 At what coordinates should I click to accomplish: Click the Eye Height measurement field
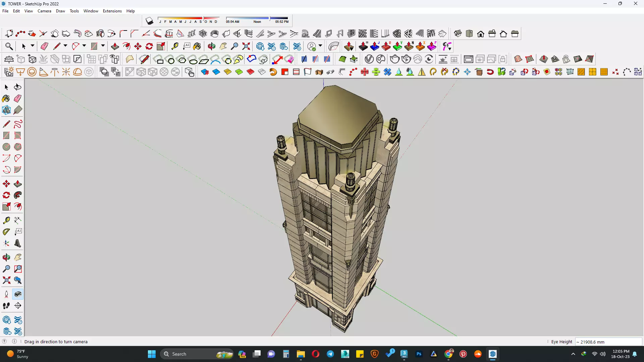[x=608, y=342]
